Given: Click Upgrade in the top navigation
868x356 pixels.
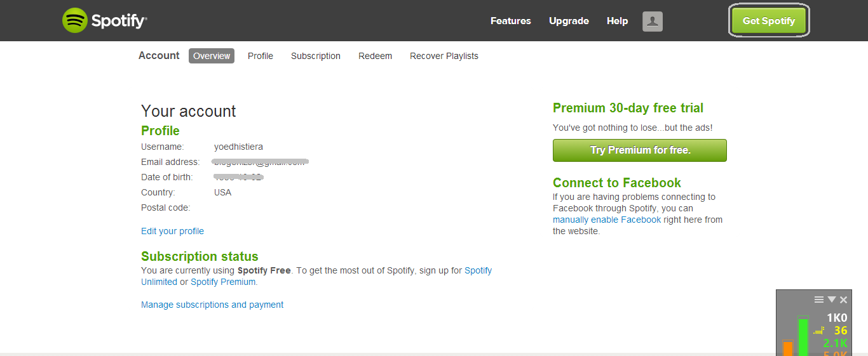Looking at the screenshot, I should tap(569, 21).
